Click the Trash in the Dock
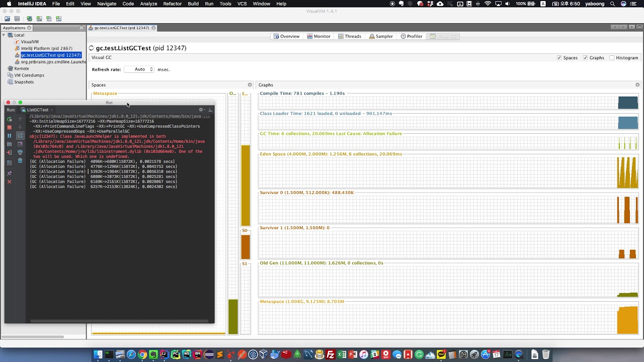This screenshot has height=362, width=644. (x=545, y=354)
